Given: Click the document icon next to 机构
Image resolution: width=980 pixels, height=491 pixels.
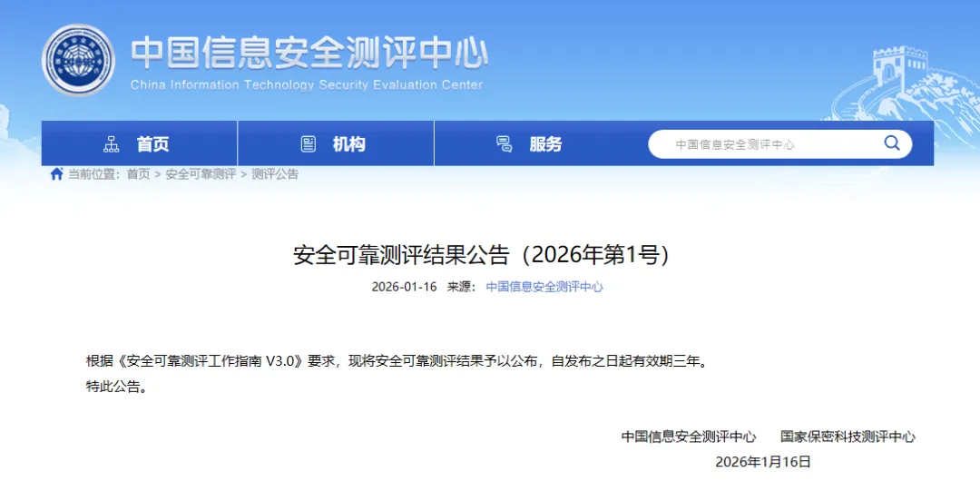Looking at the screenshot, I should [x=309, y=144].
